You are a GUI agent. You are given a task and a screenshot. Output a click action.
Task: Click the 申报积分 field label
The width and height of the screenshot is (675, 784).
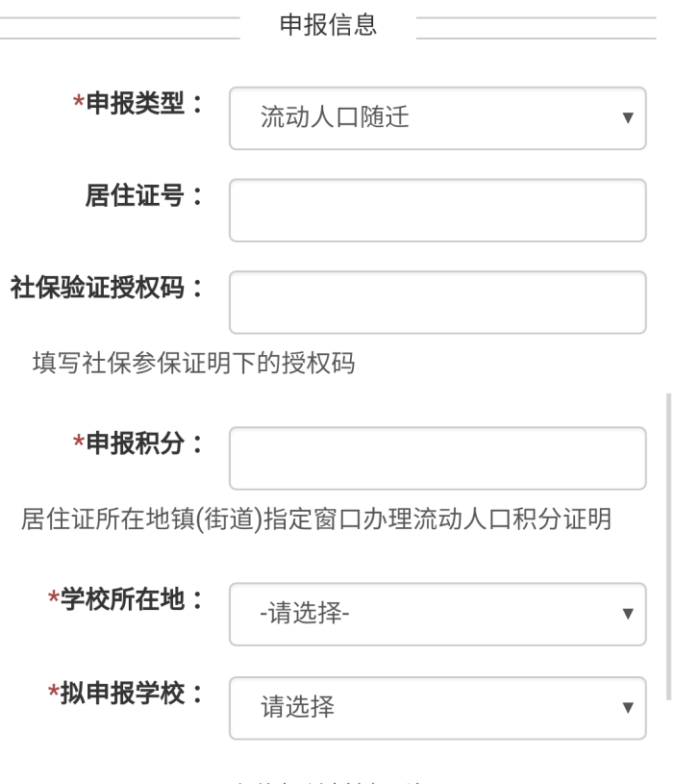coord(137,443)
